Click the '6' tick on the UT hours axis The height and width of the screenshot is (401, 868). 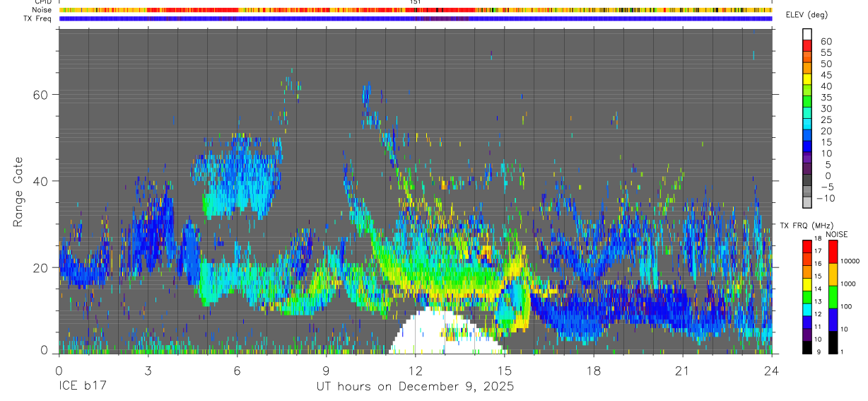click(x=237, y=371)
